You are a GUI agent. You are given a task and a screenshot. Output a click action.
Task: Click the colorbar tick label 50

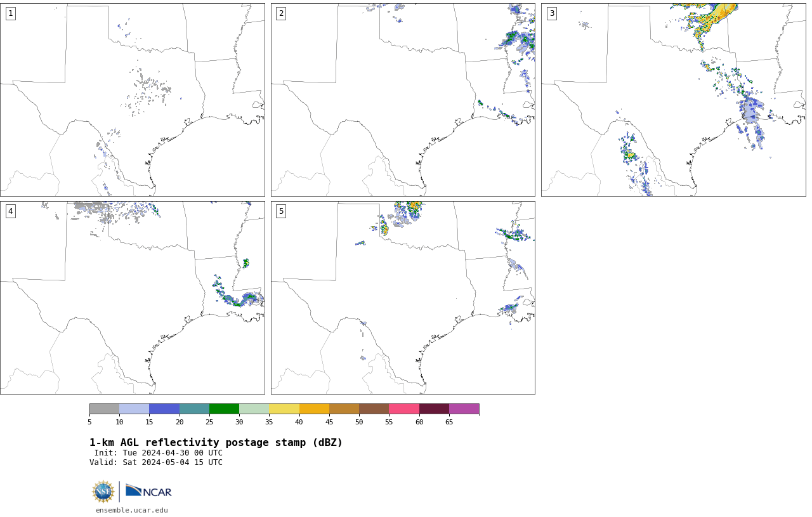[359, 422]
